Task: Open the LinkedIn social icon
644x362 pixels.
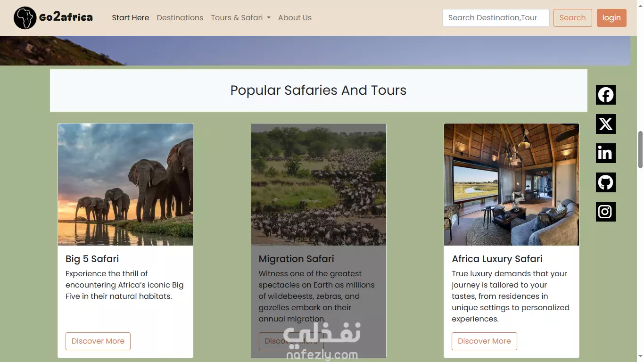Action: coord(606,153)
